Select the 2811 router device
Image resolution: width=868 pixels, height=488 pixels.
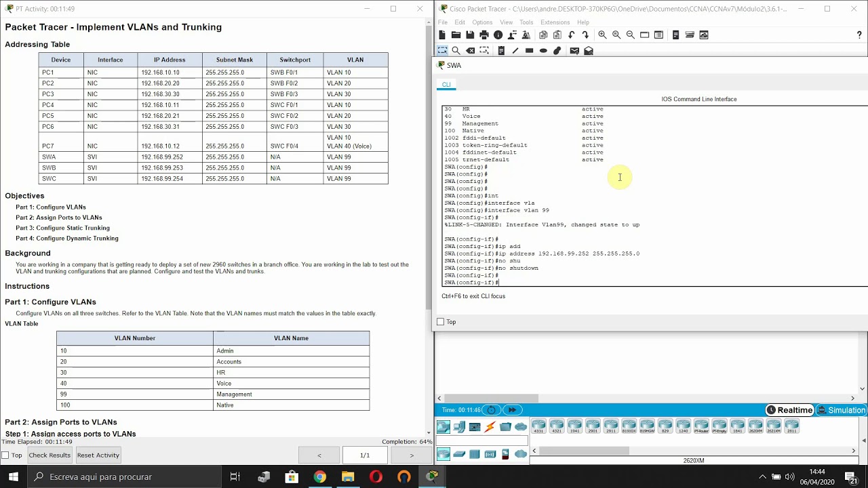pyautogui.click(x=791, y=426)
